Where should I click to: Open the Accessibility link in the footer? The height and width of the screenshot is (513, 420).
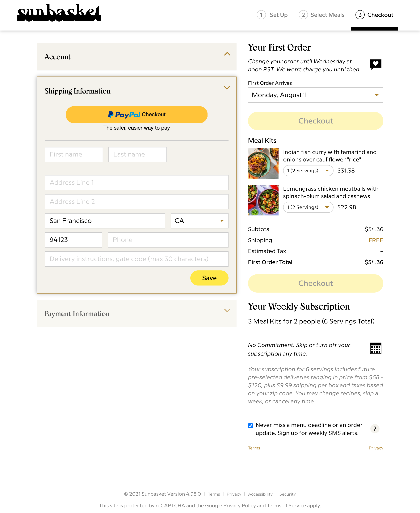pyautogui.click(x=260, y=494)
